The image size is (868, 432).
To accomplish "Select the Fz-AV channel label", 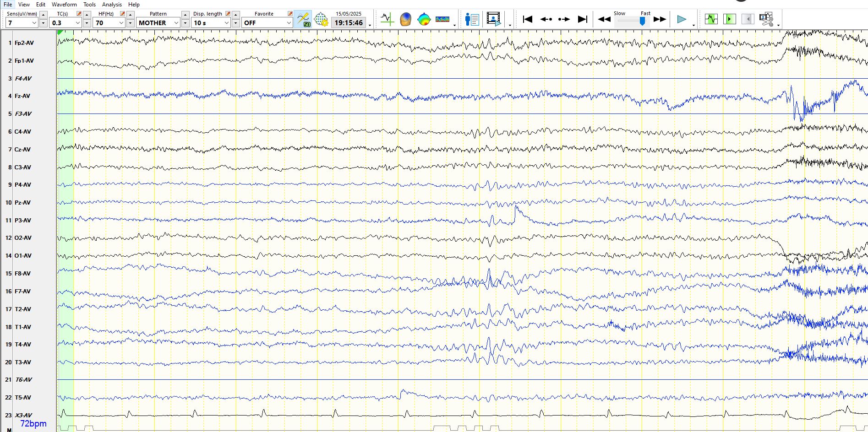I will [22, 96].
